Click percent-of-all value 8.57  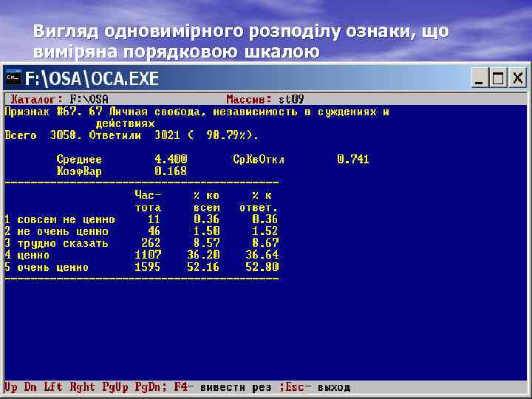[207, 243]
